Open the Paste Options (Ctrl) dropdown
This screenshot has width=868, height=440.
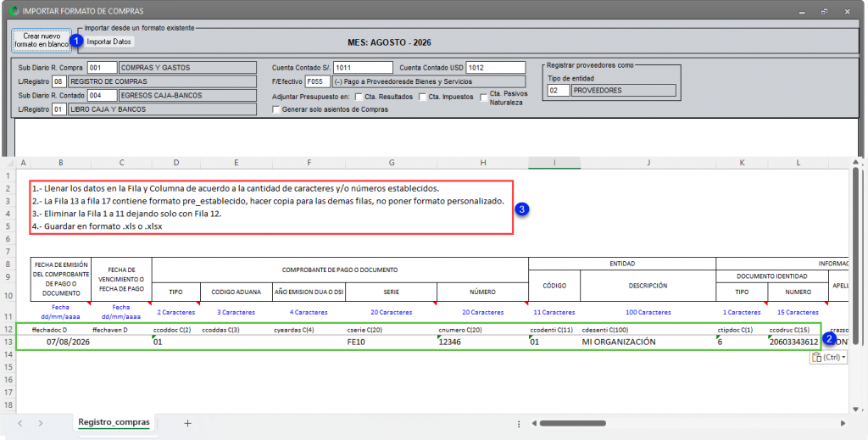(828, 358)
